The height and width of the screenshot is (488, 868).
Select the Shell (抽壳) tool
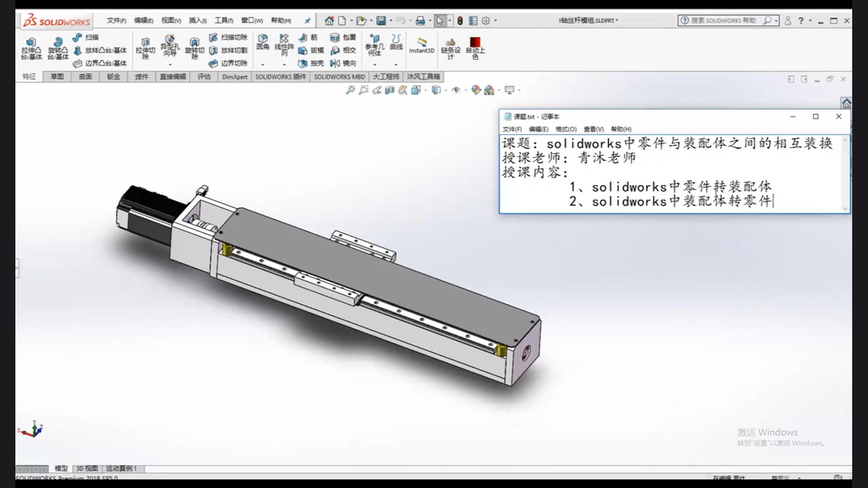click(x=311, y=63)
